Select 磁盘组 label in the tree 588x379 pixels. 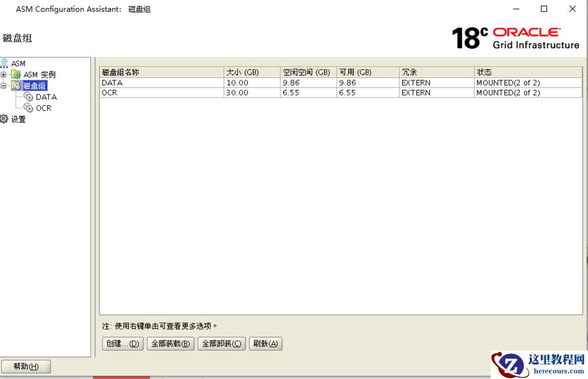click(x=34, y=86)
